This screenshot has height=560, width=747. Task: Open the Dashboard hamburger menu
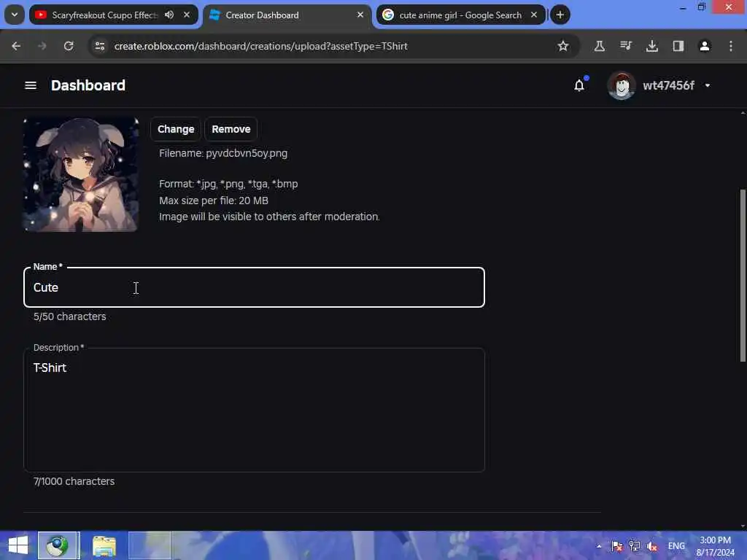tap(31, 85)
